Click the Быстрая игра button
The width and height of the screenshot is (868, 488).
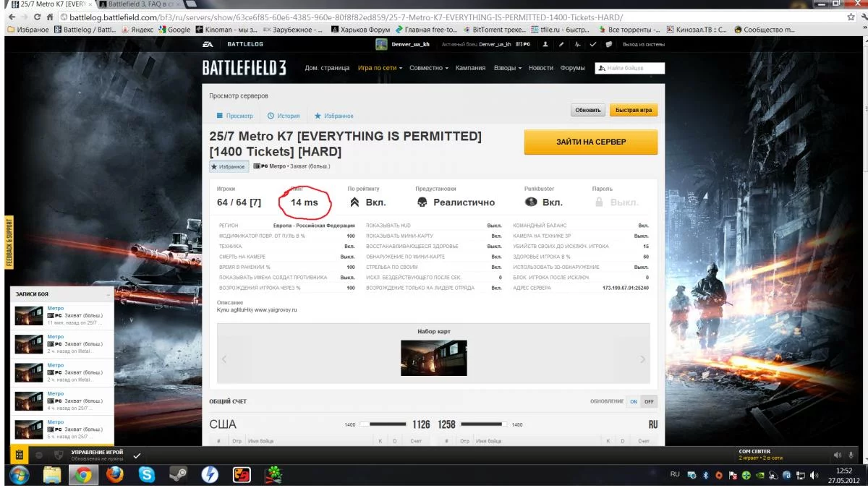[x=634, y=111]
